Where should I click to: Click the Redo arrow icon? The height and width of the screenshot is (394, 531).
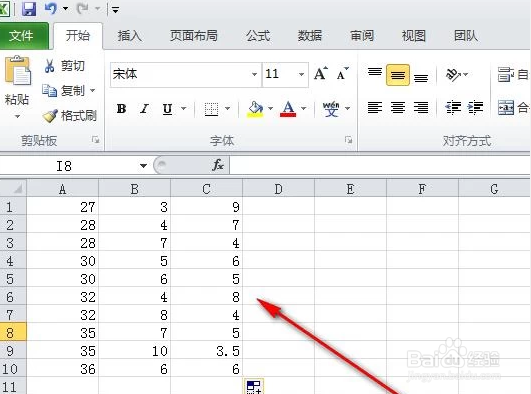[82, 9]
